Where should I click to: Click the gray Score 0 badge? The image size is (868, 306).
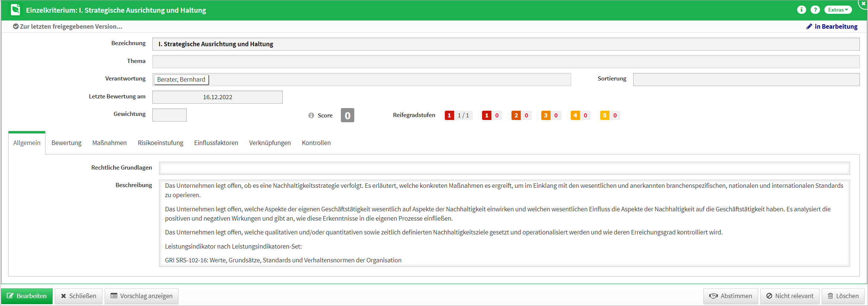(x=347, y=116)
